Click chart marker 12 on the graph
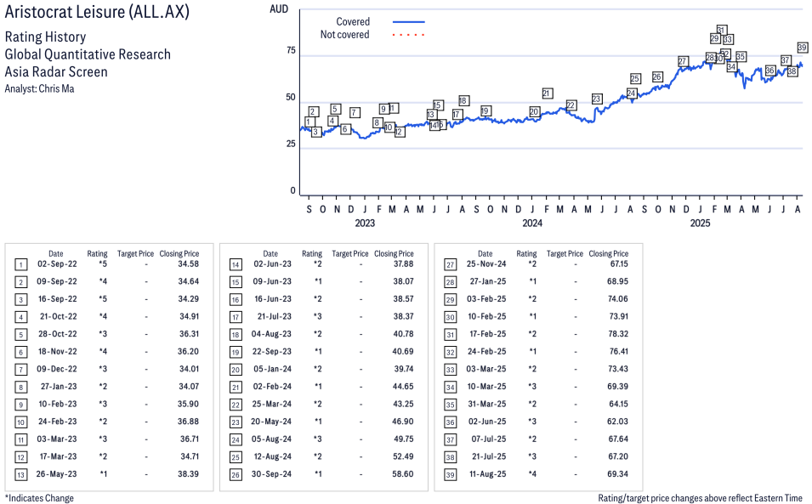Viewport: 812px width, 504px height. [x=399, y=132]
